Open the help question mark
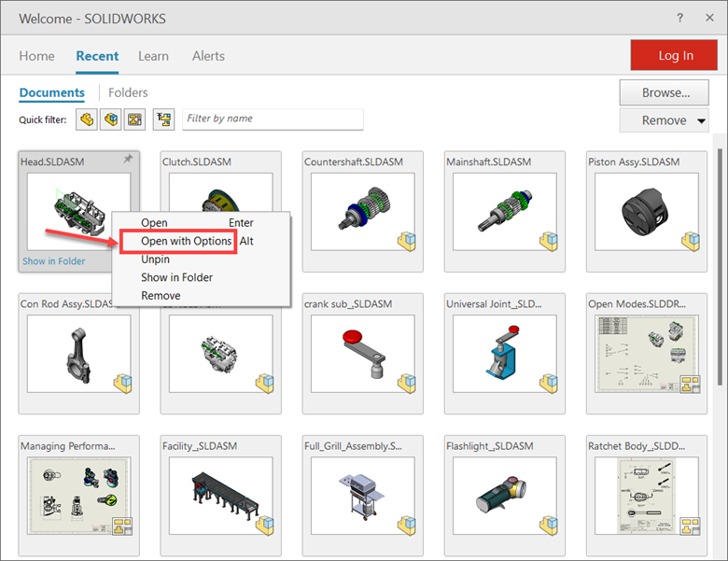Image resolution: width=728 pixels, height=561 pixels. [679, 18]
